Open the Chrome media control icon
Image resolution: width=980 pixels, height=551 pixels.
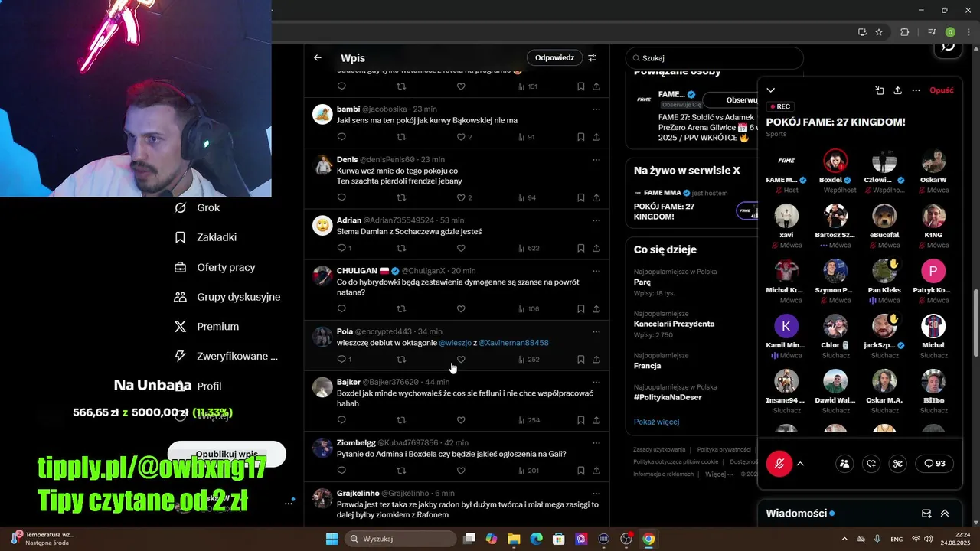pos(932,32)
